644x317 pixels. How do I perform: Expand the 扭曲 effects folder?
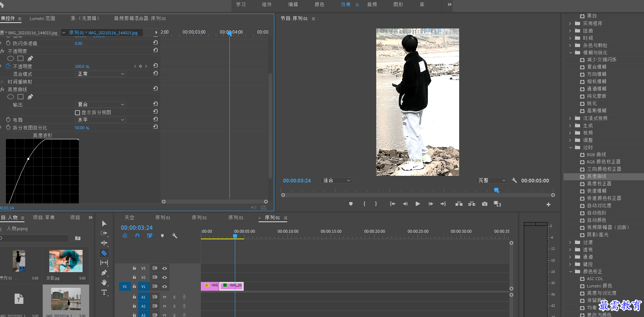pos(570,31)
